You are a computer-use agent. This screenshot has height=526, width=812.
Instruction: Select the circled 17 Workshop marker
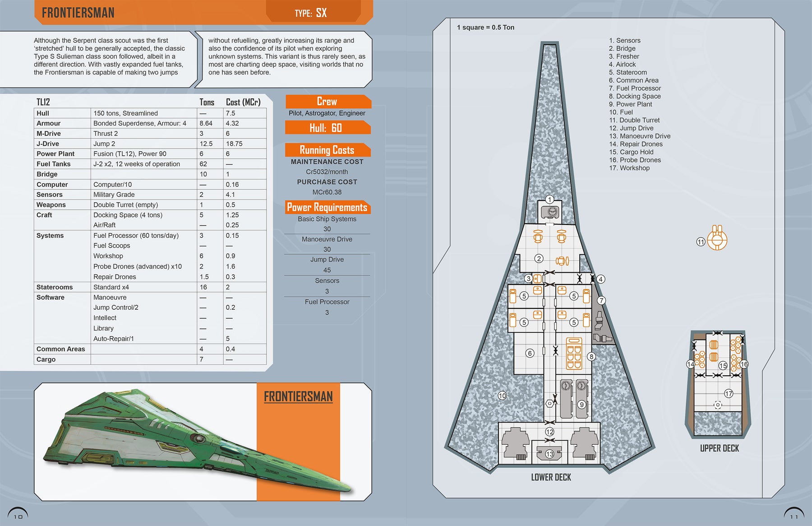pos(729,394)
